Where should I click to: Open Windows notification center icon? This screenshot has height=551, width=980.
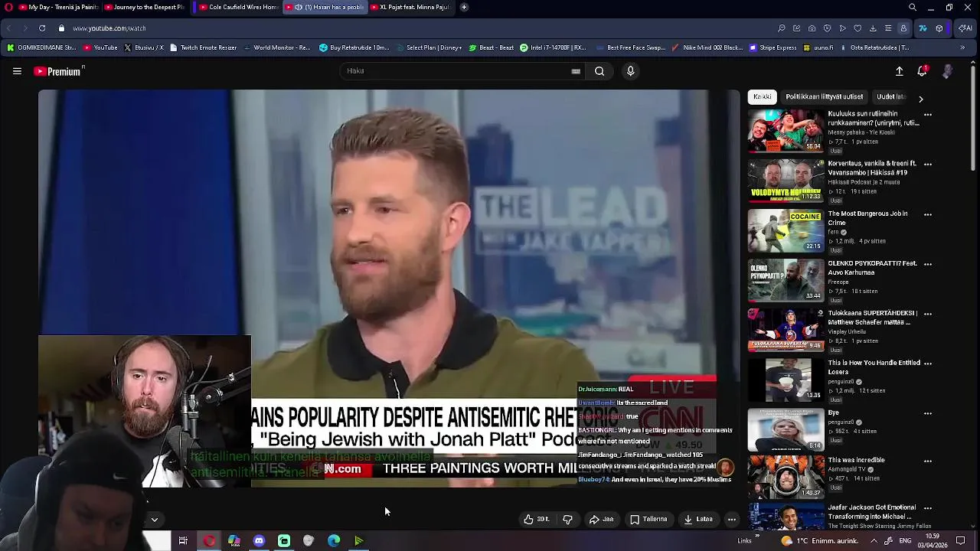pos(961,541)
